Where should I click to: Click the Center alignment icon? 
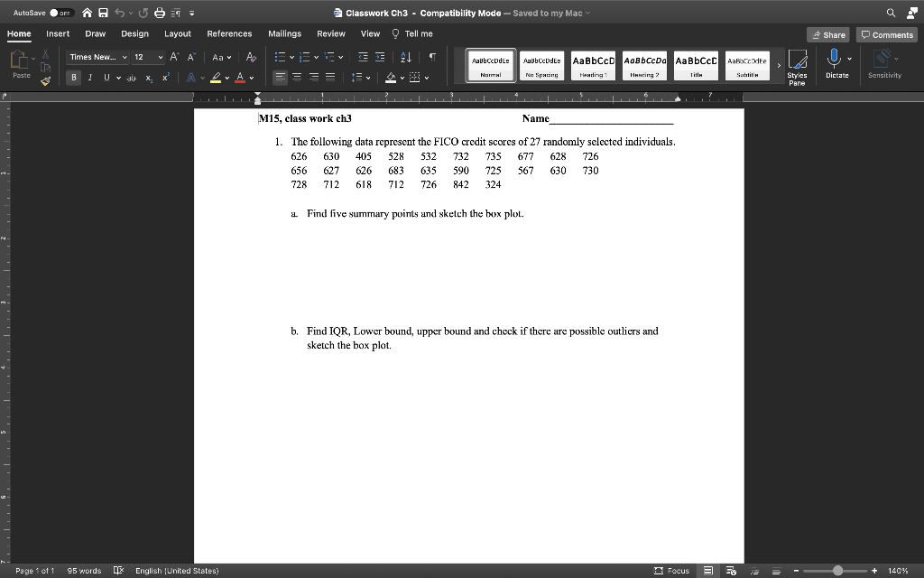tap(297, 77)
